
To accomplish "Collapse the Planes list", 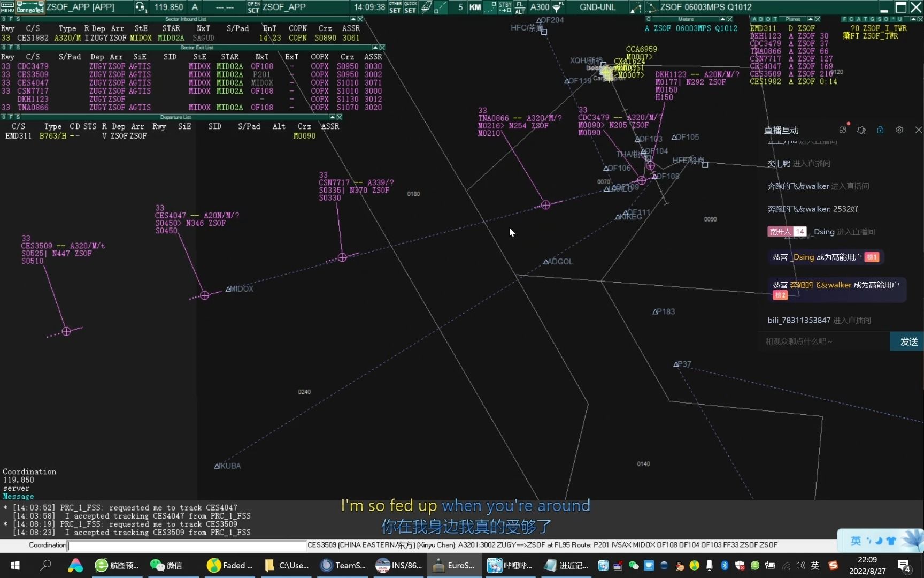I will [811, 19].
